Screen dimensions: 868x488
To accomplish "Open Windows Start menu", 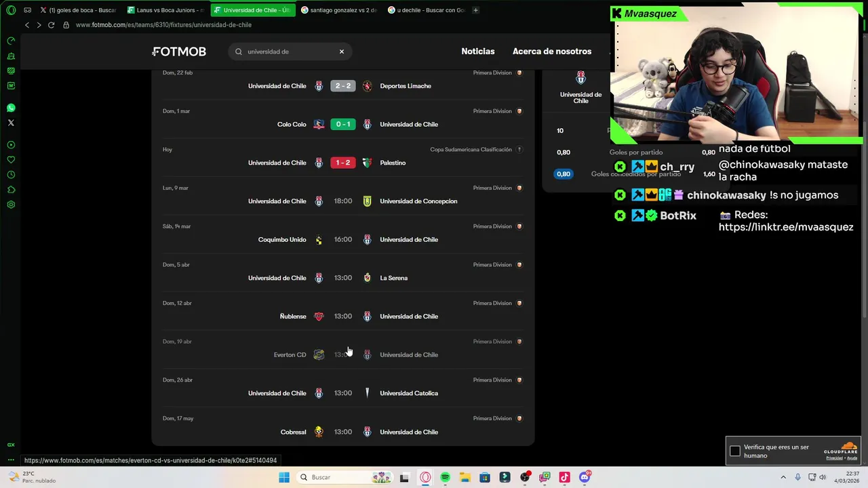I will [284, 477].
